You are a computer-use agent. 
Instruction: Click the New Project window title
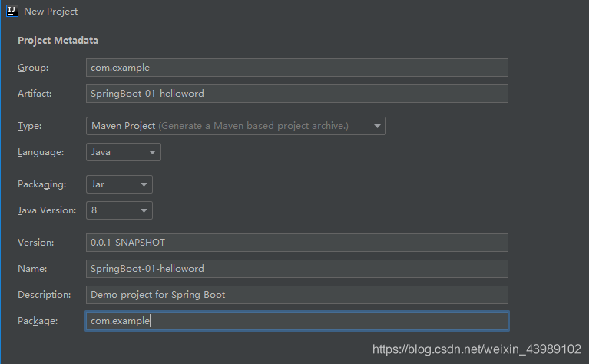click(x=51, y=12)
